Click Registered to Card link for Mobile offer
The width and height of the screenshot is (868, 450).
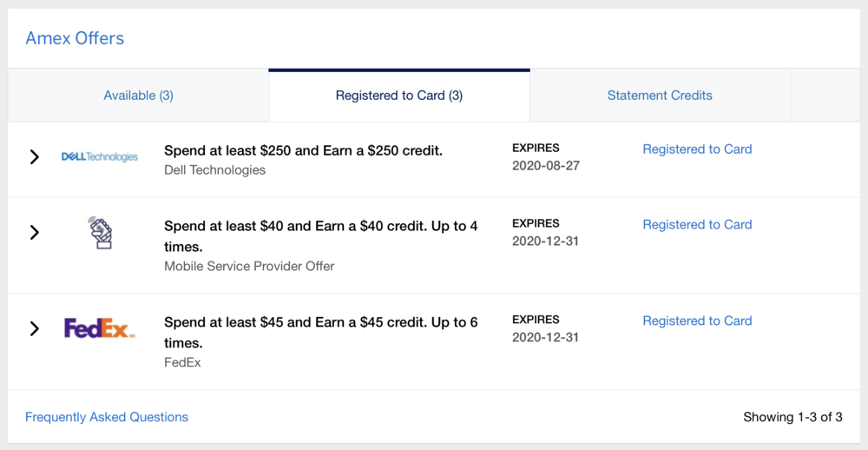pos(697,225)
